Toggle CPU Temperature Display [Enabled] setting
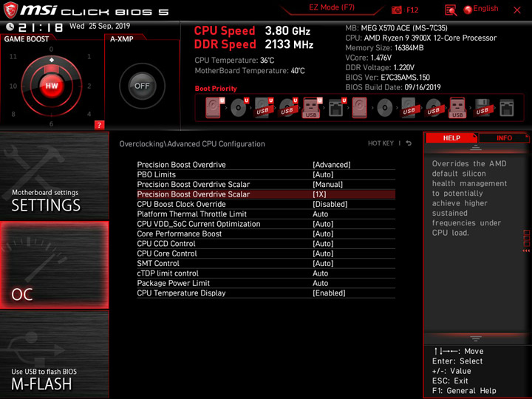 [266, 293]
